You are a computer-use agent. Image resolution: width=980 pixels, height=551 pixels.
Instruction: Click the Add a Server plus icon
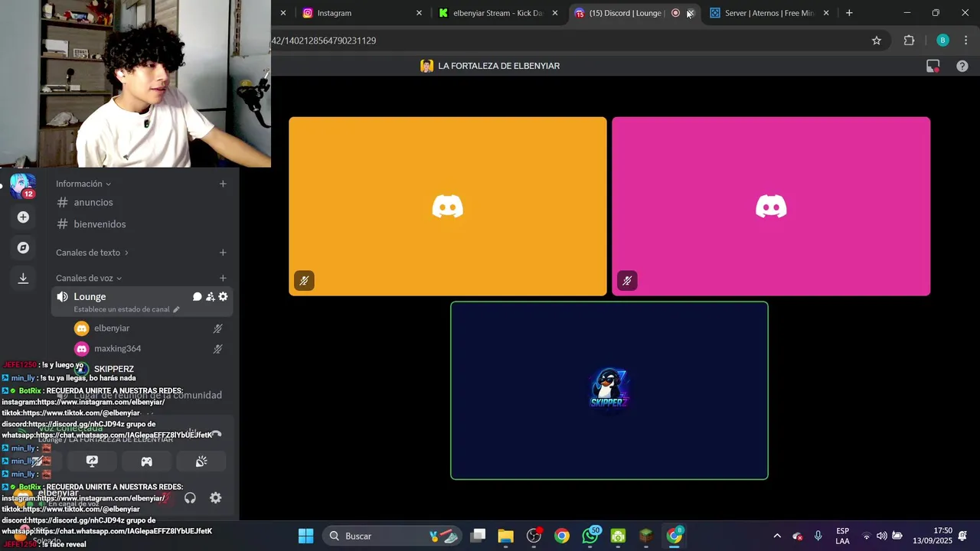pyautogui.click(x=23, y=217)
